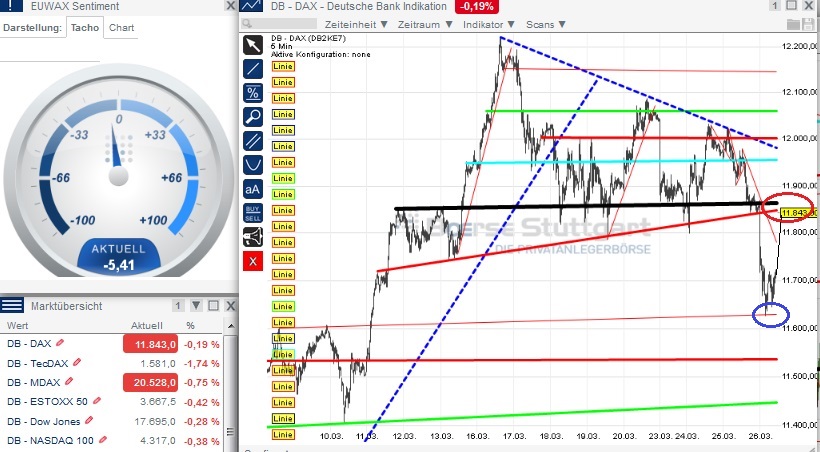
Task: Click the AKTUELL -5,41 sentiment readout
Action: click(119, 257)
